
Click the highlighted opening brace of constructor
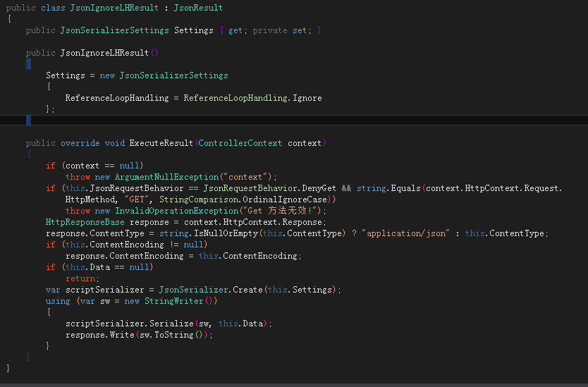coord(28,63)
